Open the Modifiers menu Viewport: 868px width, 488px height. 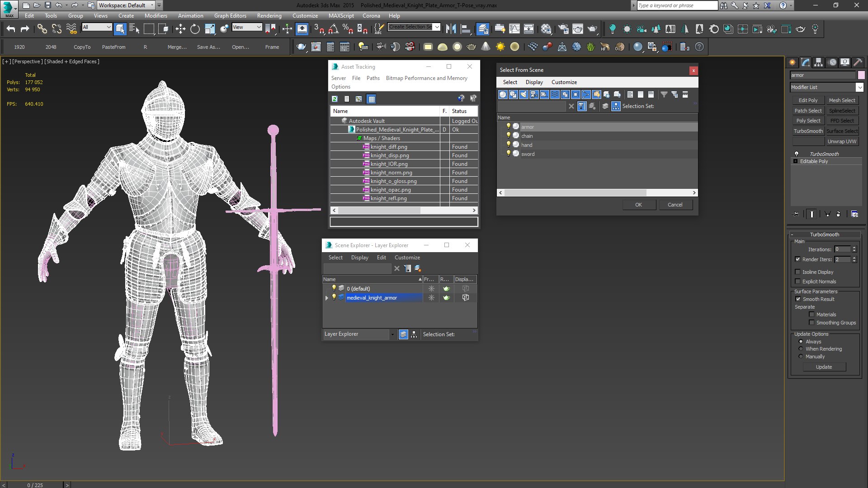156,15
